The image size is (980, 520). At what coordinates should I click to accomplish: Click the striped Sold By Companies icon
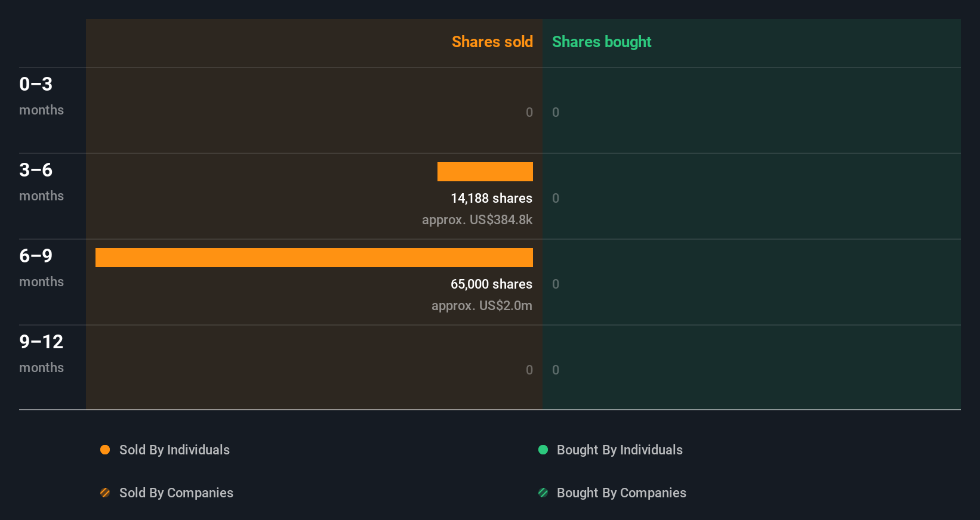tap(105, 493)
